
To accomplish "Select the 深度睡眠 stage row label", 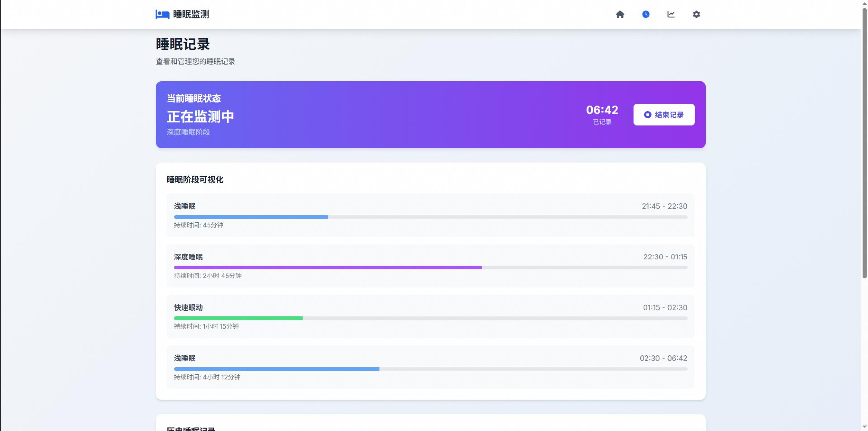I will point(188,257).
